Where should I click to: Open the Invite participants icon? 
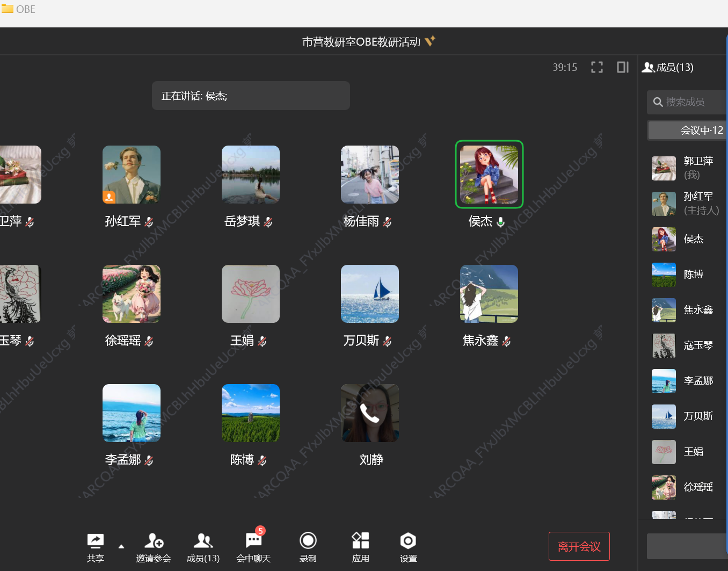154,540
